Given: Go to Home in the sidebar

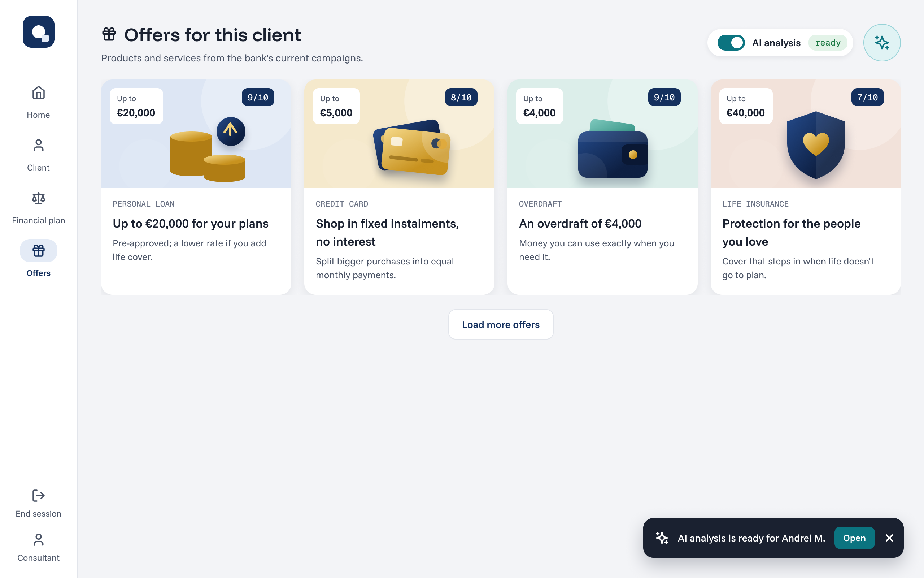Looking at the screenshot, I should click(39, 103).
